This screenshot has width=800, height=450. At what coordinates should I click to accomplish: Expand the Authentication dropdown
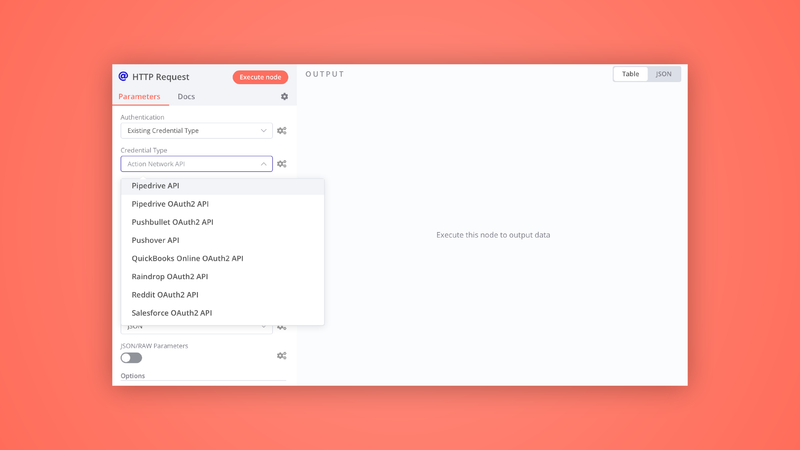point(196,131)
